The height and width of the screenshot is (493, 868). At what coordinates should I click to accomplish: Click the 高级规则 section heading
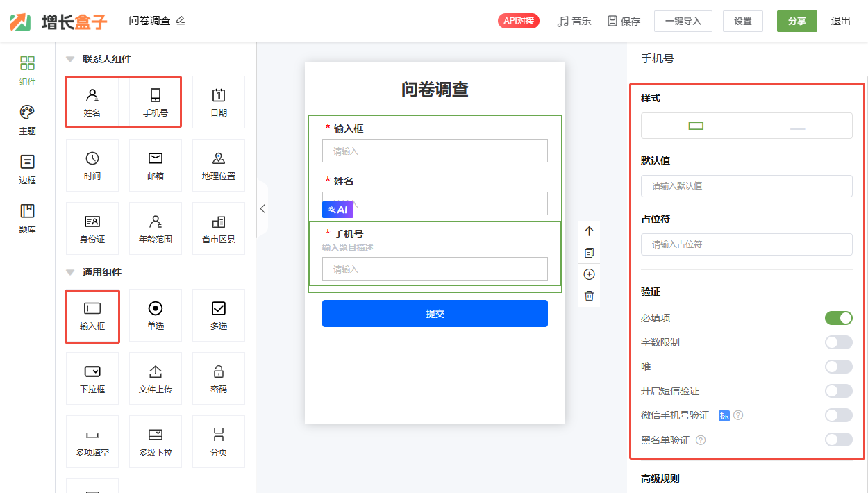point(660,478)
